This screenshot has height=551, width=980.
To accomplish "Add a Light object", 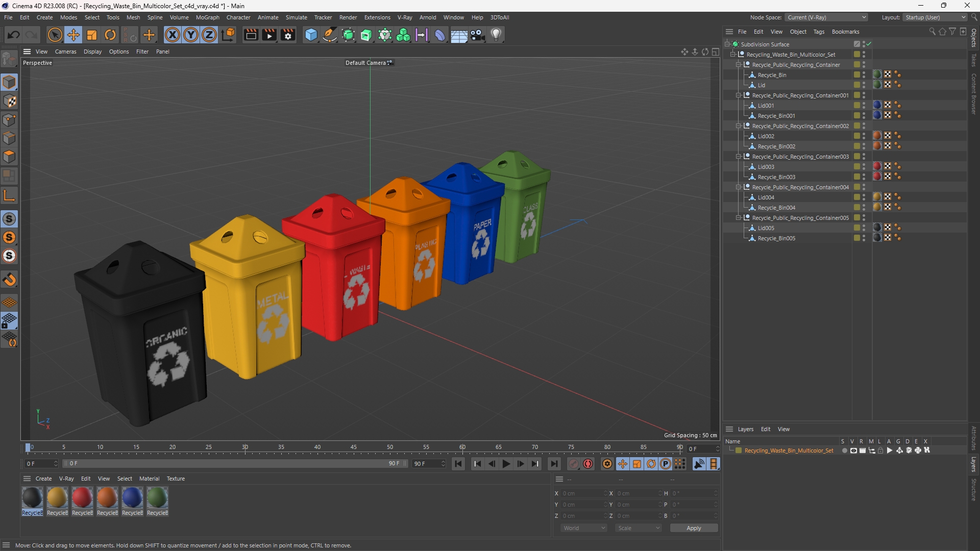I will point(496,35).
